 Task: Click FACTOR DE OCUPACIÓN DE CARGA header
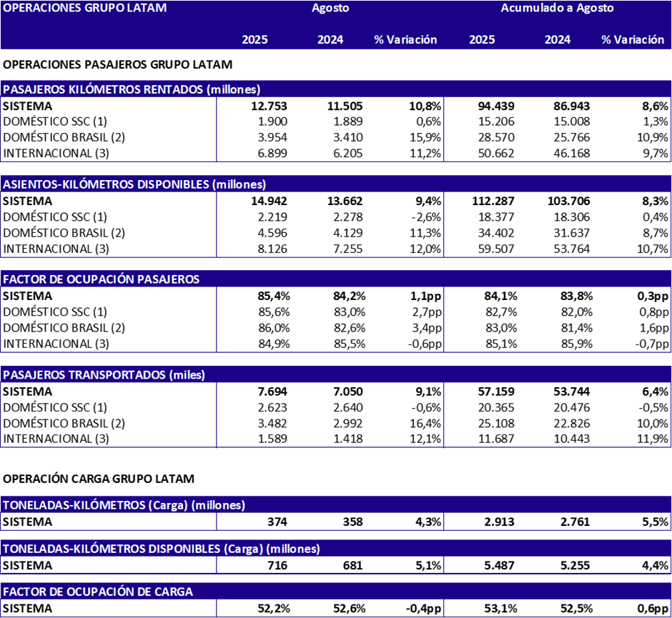(x=98, y=592)
